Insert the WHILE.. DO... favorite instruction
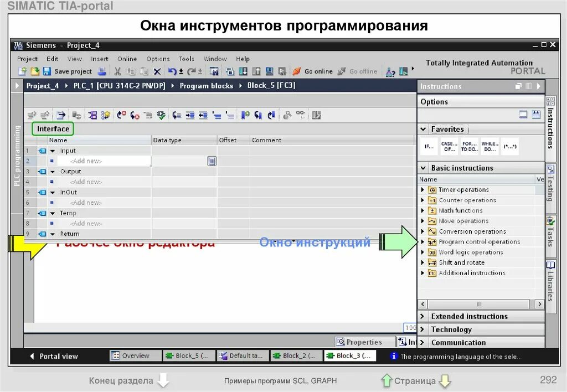This screenshot has height=392, width=567. 490,147
